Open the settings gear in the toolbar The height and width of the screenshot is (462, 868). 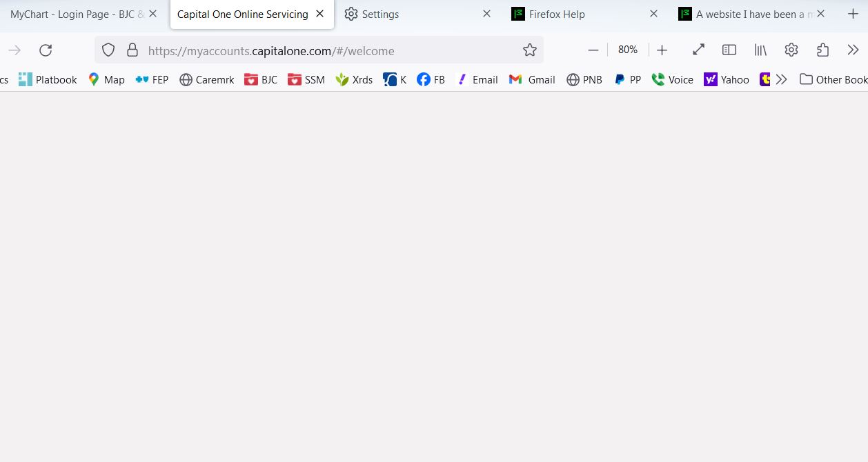(x=791, y=50)
